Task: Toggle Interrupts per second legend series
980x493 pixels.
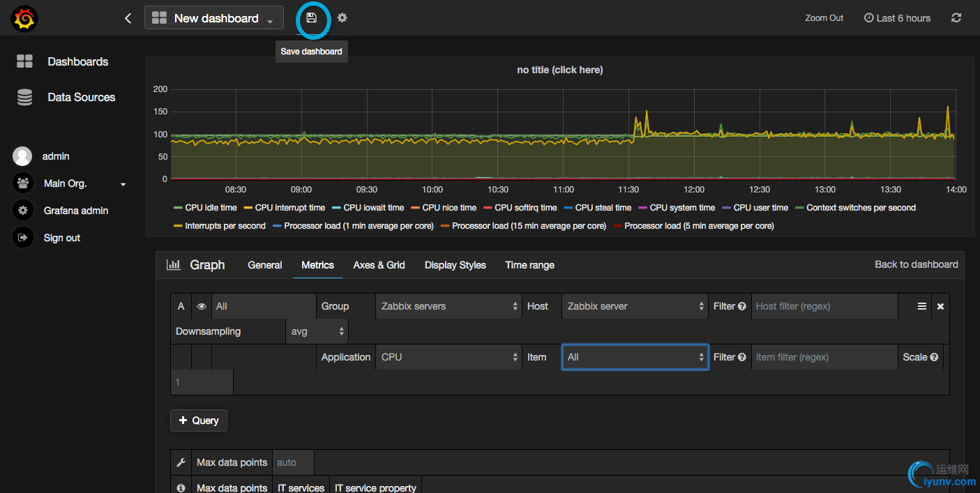Action: [225, 226]
